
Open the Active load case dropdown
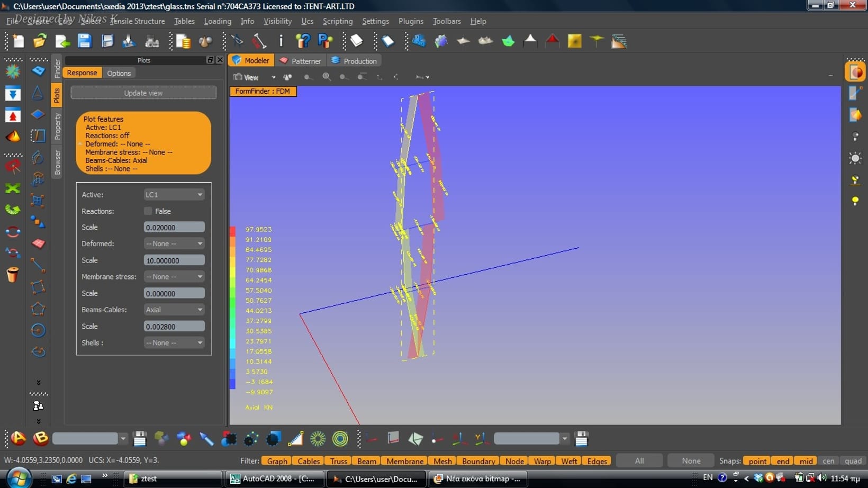click(174, 195)
